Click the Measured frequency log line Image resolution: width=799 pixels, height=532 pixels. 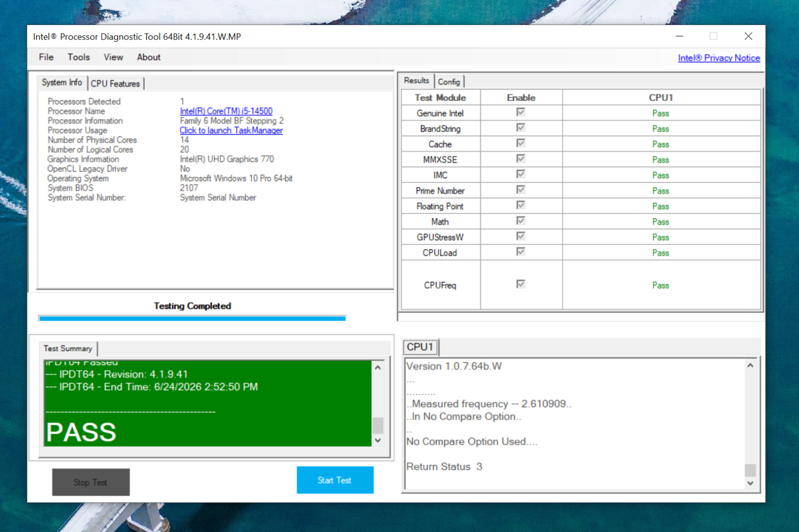[489, 404]
